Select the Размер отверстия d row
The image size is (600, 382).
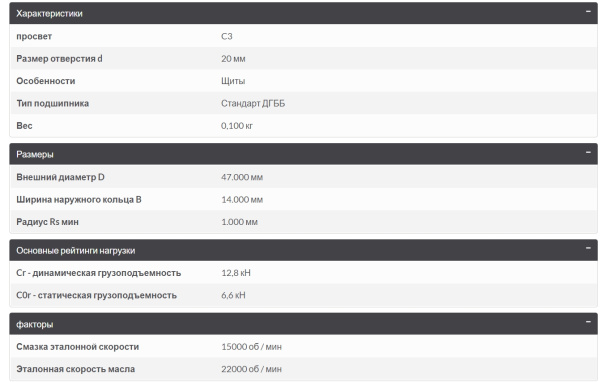tap(303, 59)
